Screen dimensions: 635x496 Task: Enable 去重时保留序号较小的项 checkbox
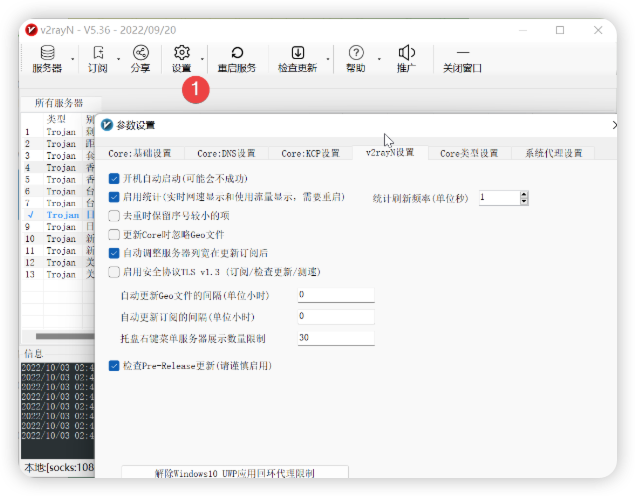coord(114,216)
